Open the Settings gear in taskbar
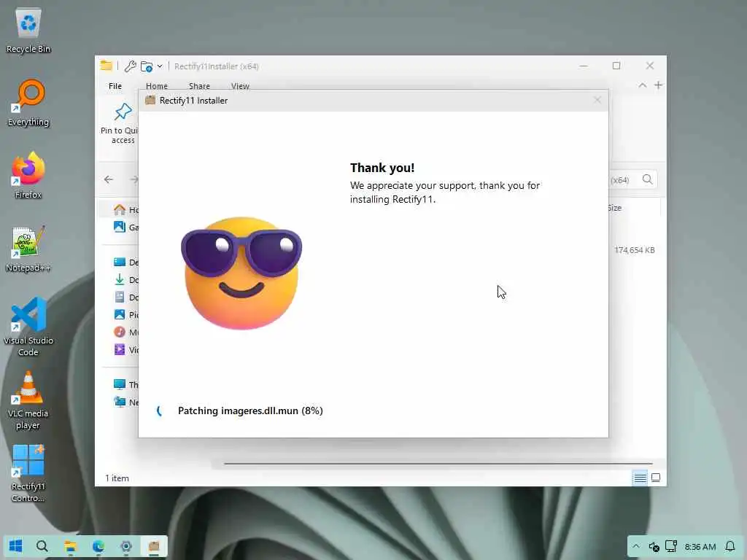Screen dimensions: 747x560 click(125, 545)
